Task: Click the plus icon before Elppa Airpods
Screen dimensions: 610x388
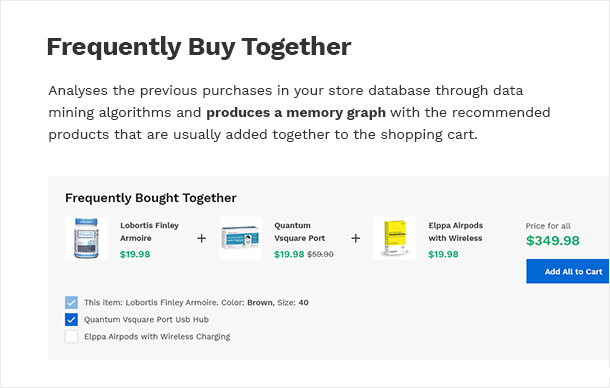Action: pos(356,238)
